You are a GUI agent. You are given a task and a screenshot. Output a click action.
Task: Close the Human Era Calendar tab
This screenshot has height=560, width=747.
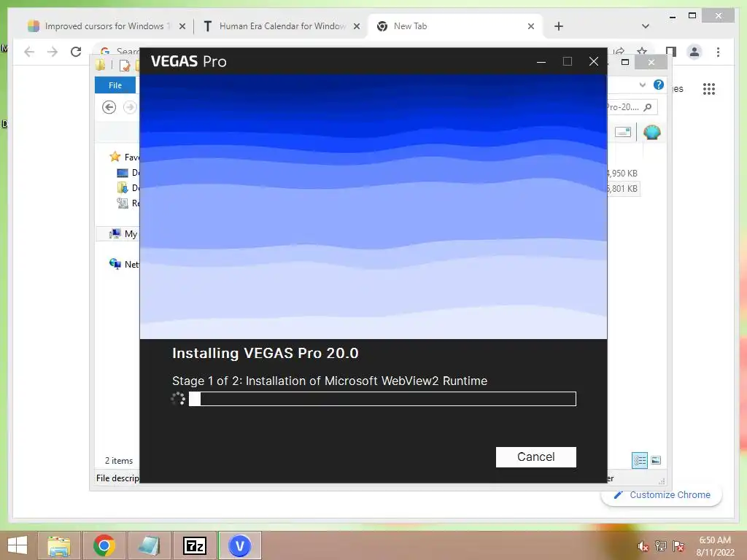[356, 26]
